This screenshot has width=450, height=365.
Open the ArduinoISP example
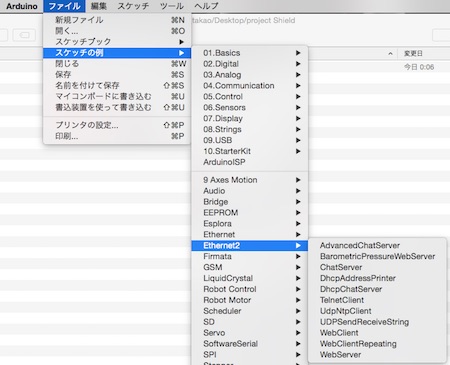click(x=250, y=162)
